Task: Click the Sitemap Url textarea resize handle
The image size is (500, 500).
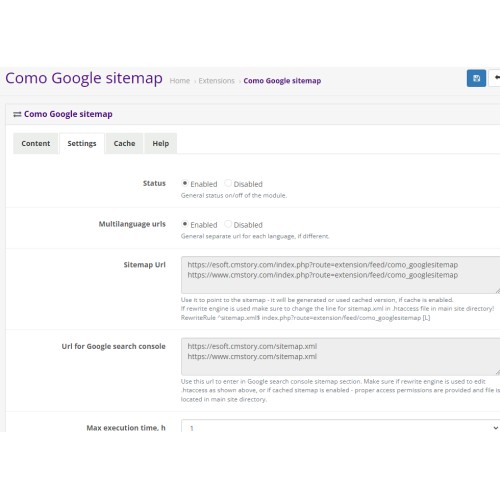Action: (497, 291)
